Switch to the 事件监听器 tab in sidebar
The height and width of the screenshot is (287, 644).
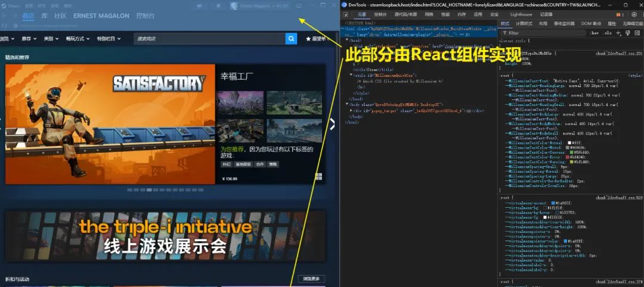[x=563, y=24]
